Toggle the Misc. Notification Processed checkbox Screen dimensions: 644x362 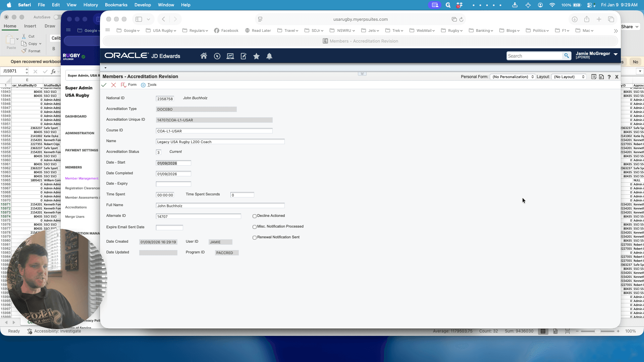[255, 227]
